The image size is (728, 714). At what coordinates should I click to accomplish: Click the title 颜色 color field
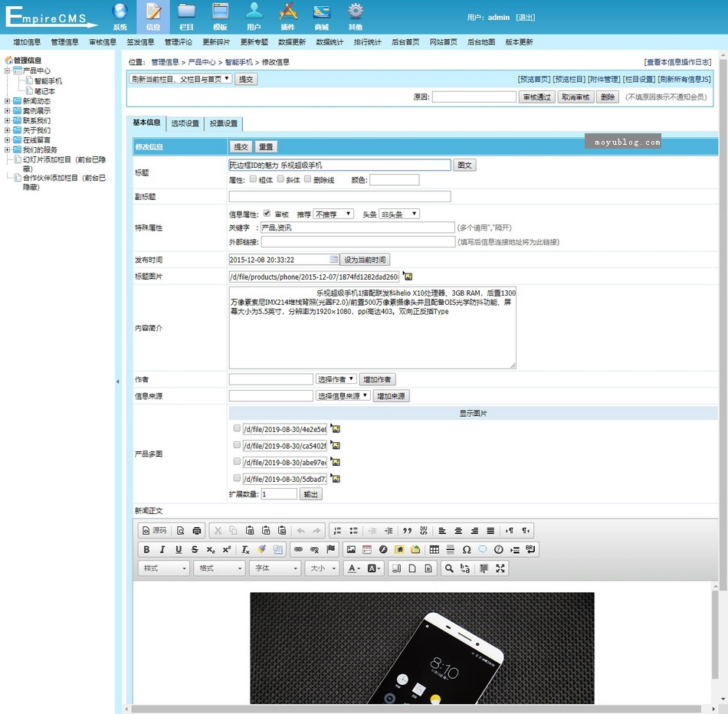point(394,180)
